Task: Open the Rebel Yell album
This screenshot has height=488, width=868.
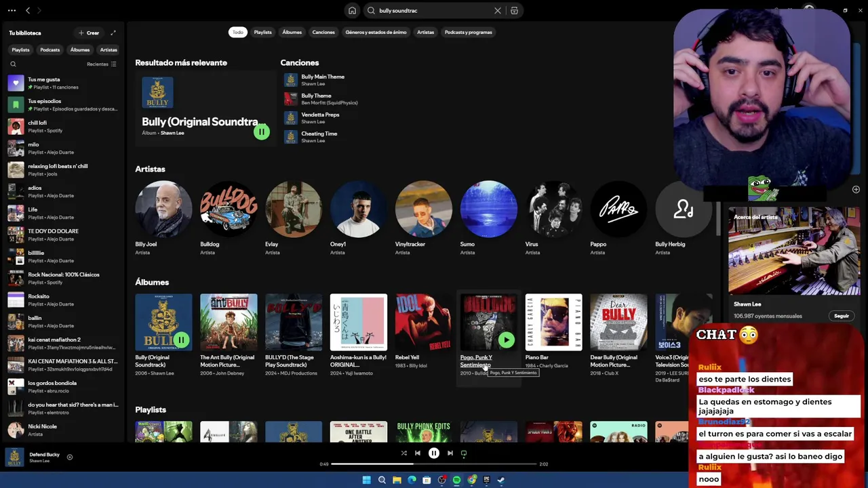Action: [x=423, y=334]
